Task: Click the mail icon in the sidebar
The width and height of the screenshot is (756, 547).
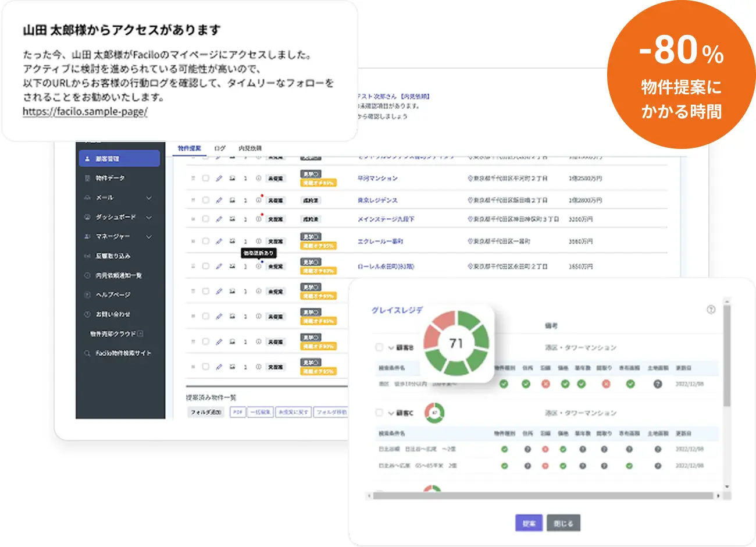Action: [87, 197]
